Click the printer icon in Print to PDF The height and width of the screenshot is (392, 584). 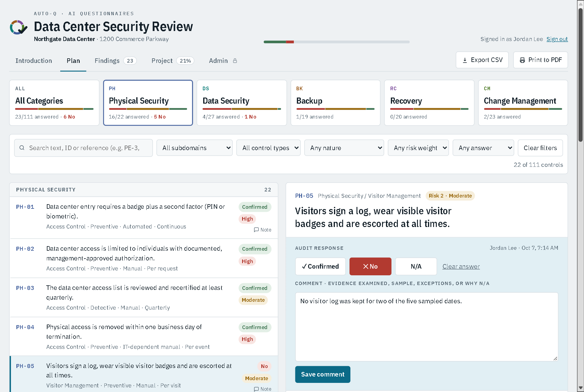click(522, 60)
